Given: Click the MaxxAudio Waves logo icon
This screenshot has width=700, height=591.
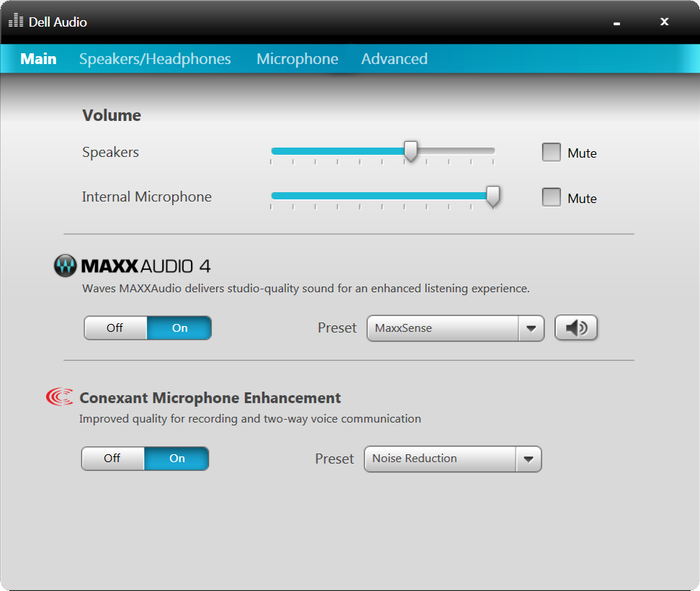Looking at the screenshot, I should tap(66, 266).
